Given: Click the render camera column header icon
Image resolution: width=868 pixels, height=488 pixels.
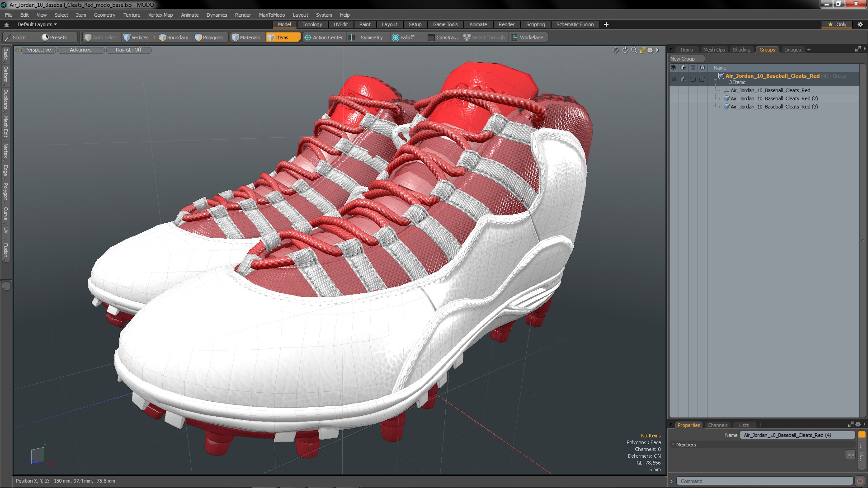Looking at the screenshot, I should tap(683, 68).
